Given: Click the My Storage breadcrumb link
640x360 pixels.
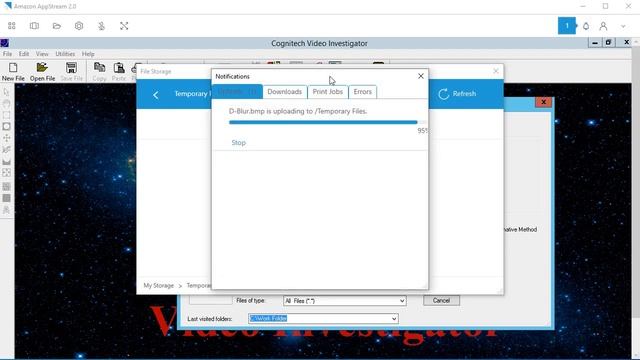Looking at the screenshot, I should tap(158, 285).
